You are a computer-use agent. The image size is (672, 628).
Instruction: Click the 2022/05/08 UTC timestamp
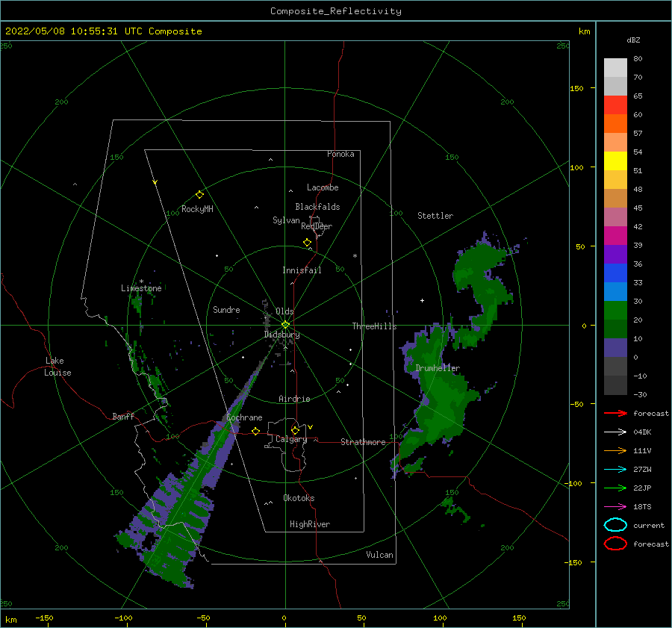coord(104,31)
